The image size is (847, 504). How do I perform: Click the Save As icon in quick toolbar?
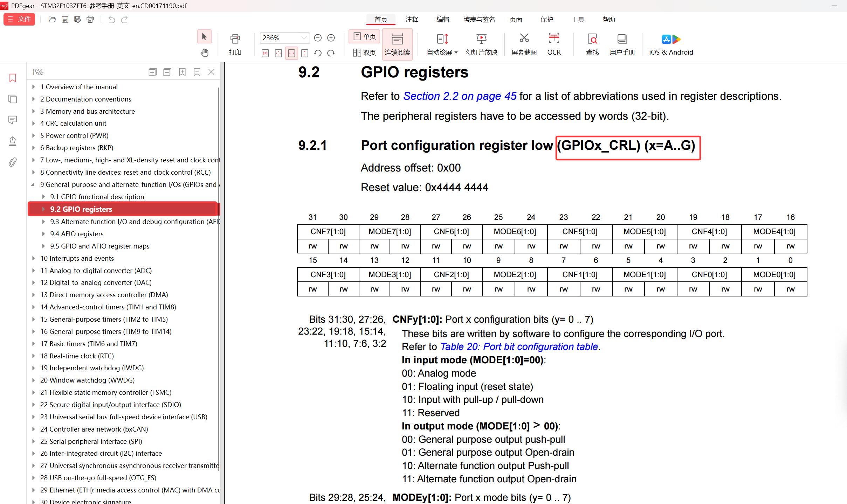coord(77,20)
